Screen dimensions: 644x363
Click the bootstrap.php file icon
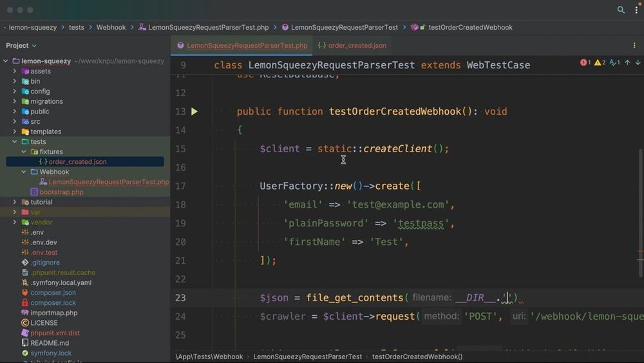point(34,192)
